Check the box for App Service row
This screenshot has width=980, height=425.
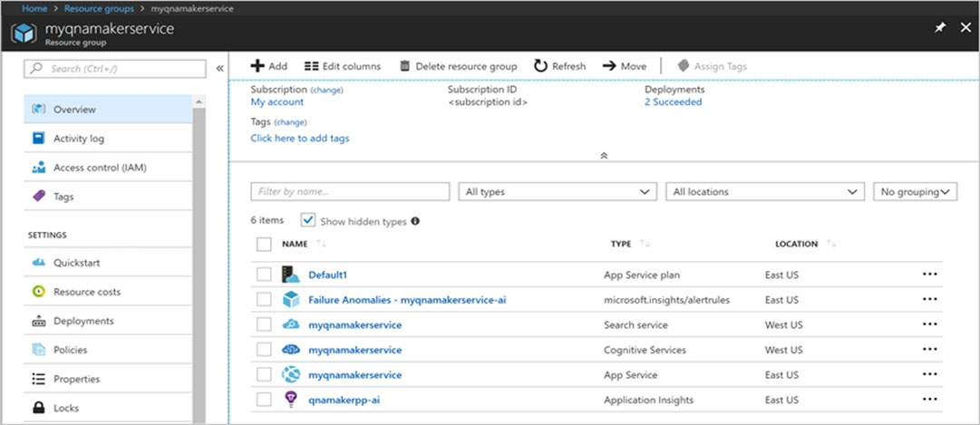[264, 374]
